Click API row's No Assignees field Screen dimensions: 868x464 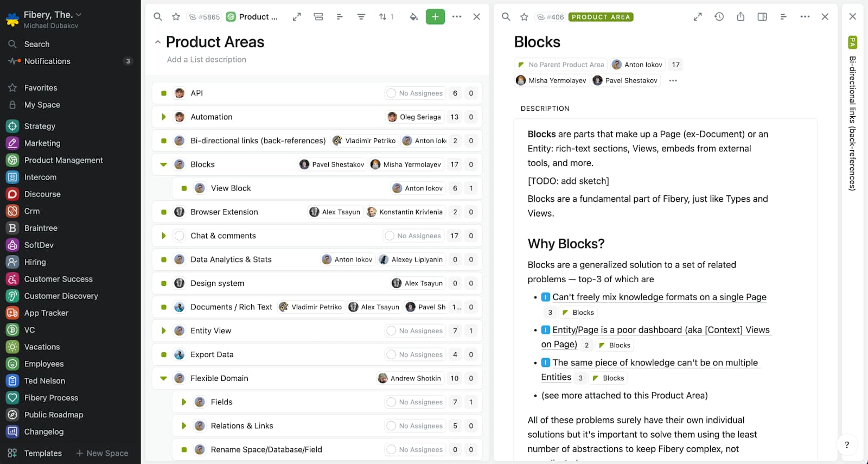415,93
